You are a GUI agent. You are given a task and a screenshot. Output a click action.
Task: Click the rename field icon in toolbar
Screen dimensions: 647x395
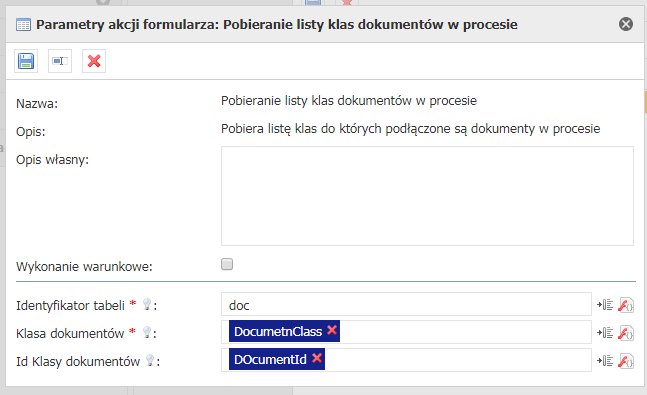click(x=60, y=61)
